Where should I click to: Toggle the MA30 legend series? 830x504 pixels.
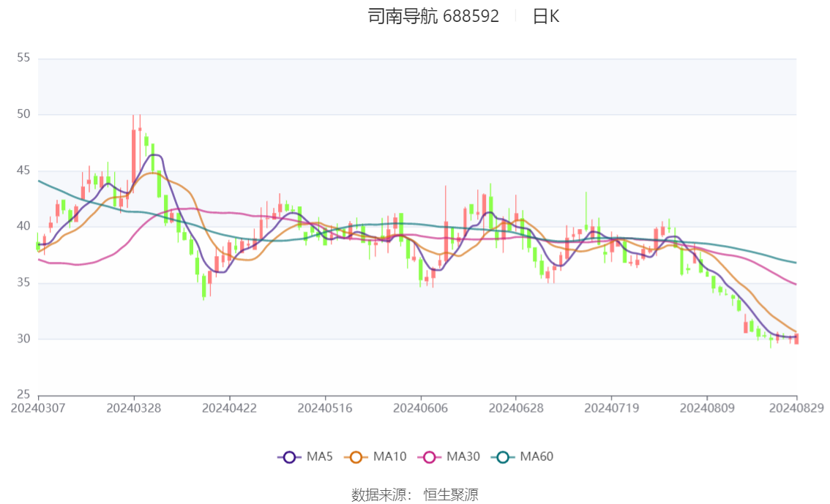pyautogui.click(x=449, y=457)
